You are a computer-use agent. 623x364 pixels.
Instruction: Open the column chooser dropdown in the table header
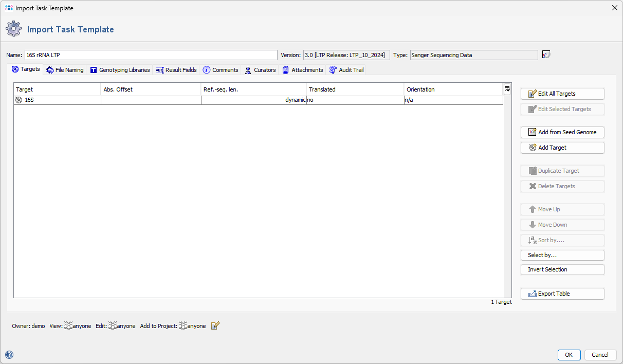click(x=507, y=88)
